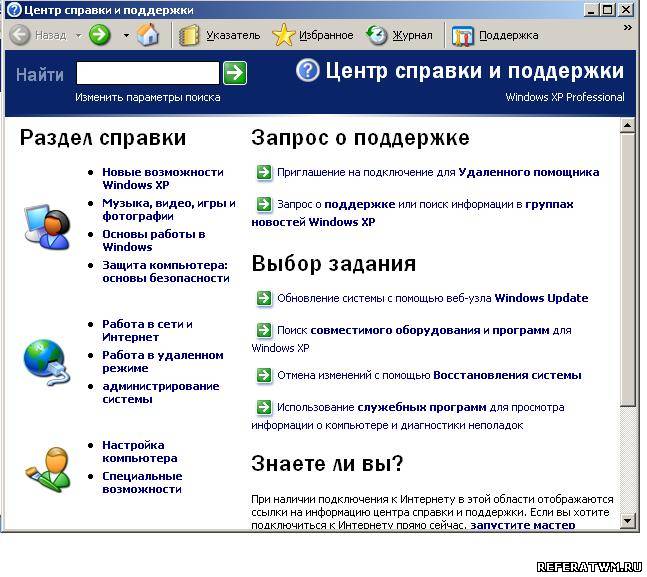Open the служебных программ link
Screen dimensions: 647x577
point(422,407)
